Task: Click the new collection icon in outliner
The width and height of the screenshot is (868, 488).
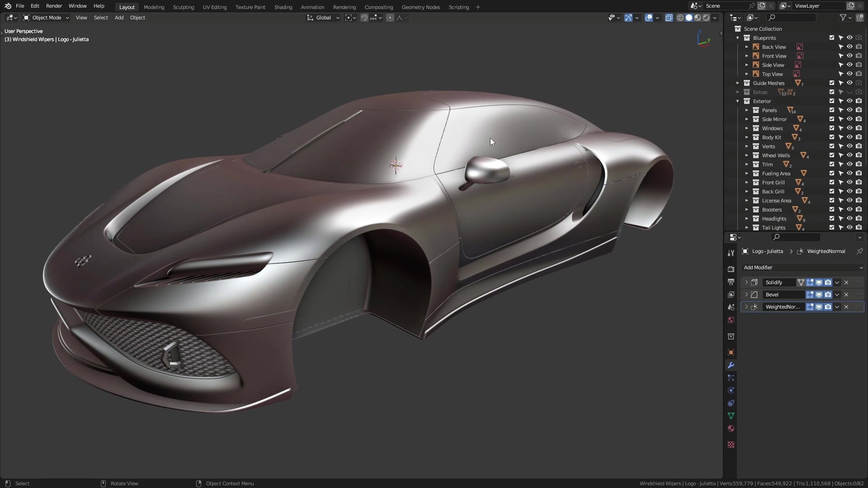Action: click(x=859, y=18)
